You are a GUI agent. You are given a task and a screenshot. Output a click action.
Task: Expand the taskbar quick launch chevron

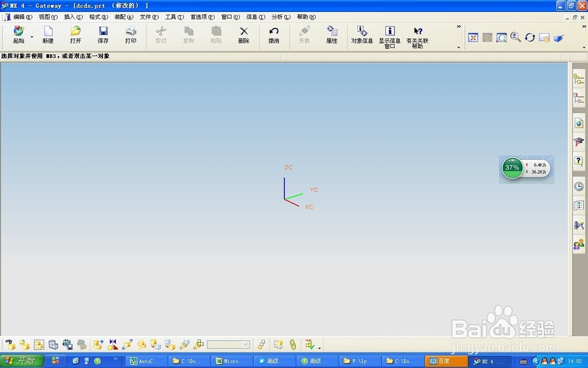pos(115,359)
